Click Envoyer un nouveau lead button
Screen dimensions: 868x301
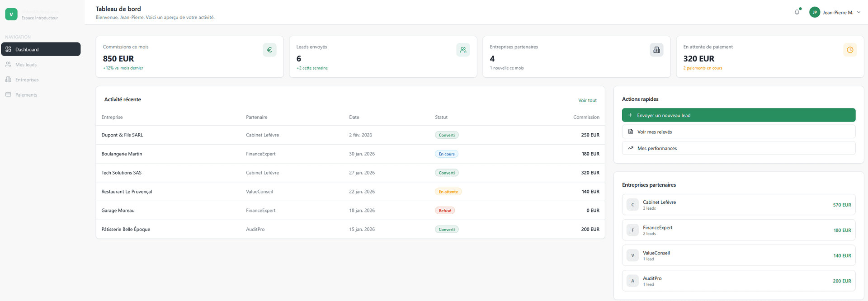click(x=739, y=115)
